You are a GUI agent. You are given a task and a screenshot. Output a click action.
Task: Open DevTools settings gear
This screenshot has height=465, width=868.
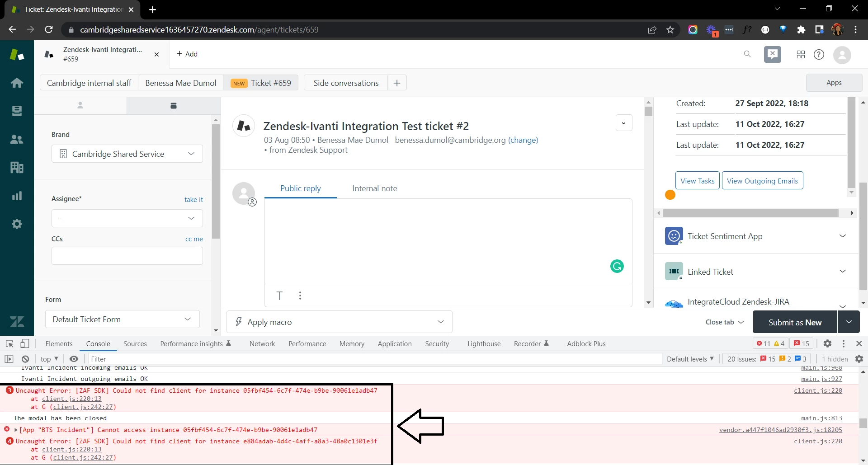(x=827, y=343)
